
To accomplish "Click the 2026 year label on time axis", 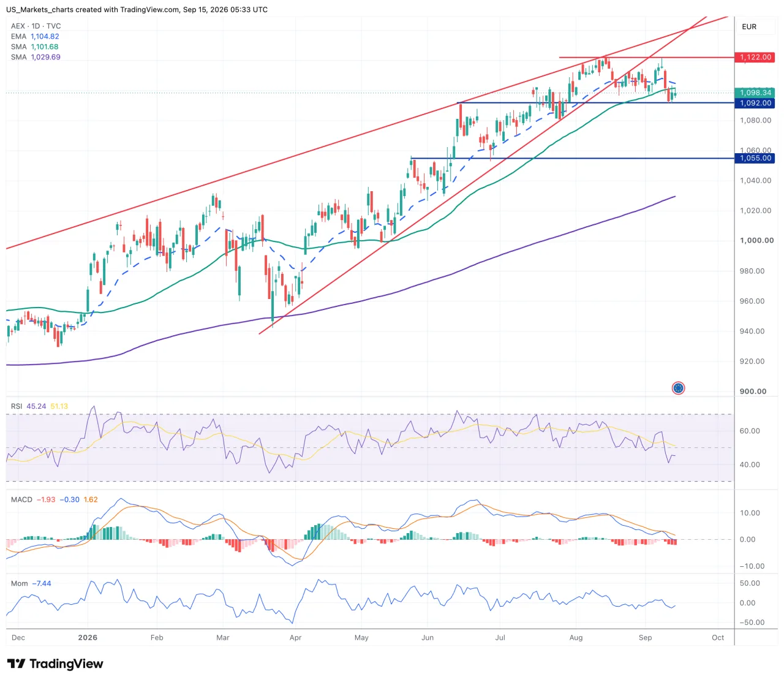I will pos(88,637).
